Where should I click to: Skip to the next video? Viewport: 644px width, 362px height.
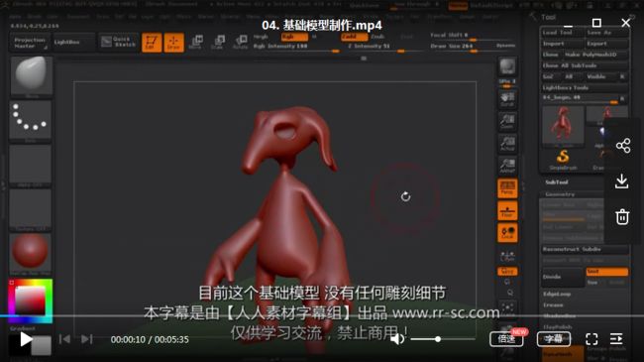(x=86, y=339)
